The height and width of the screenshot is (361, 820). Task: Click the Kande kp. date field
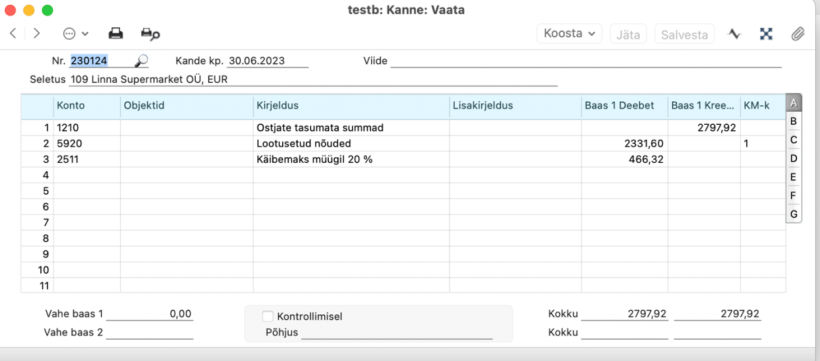click(268, 61)
